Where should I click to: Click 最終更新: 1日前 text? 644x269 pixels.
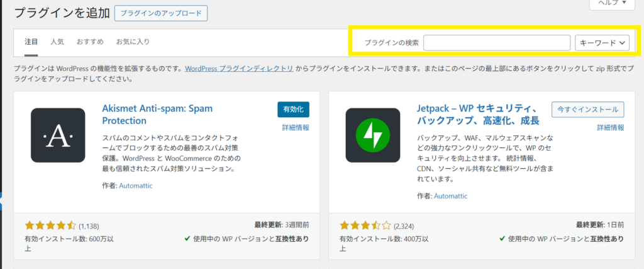pyautogui.click(x=599, y=225)
